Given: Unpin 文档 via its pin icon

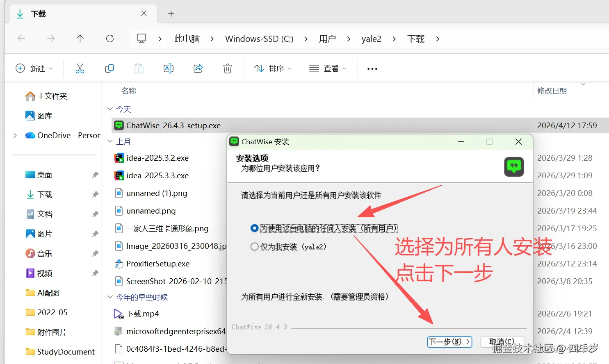Looking at the screenshot, I should click(x=95, y=214).
